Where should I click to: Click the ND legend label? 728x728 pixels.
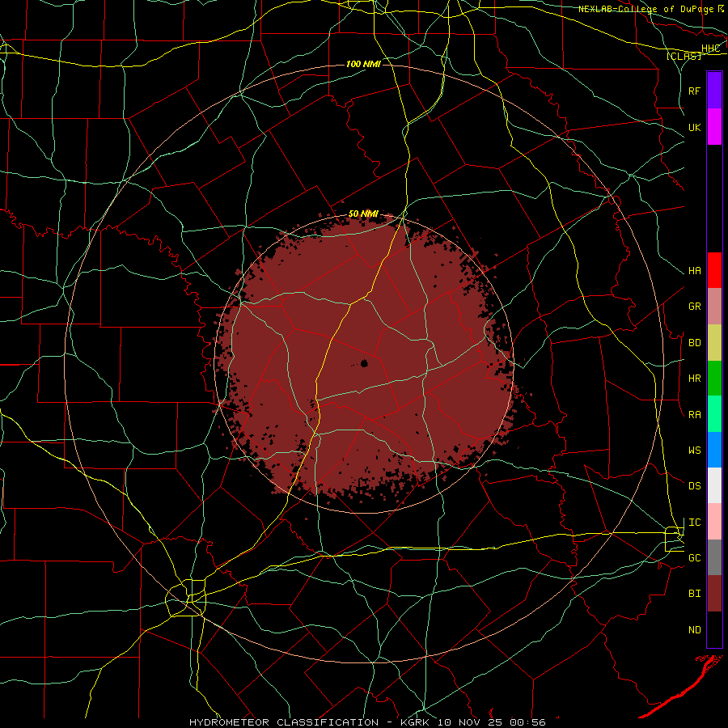695,630
